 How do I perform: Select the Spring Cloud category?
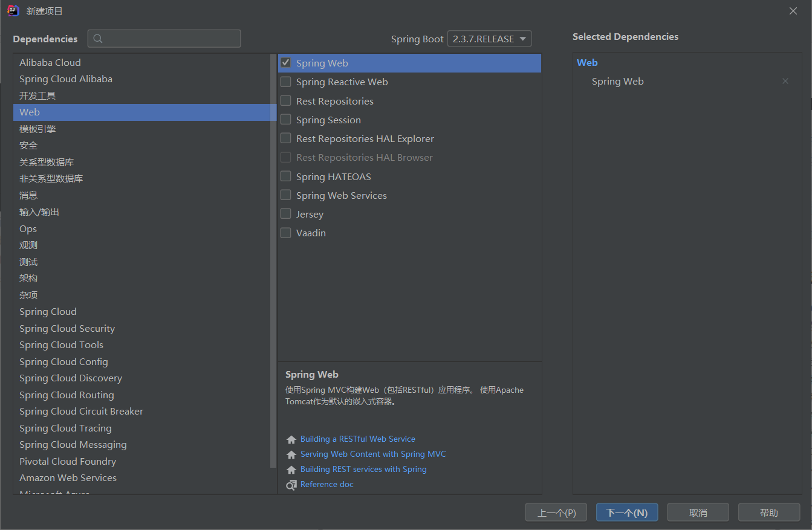pos(141,312)
